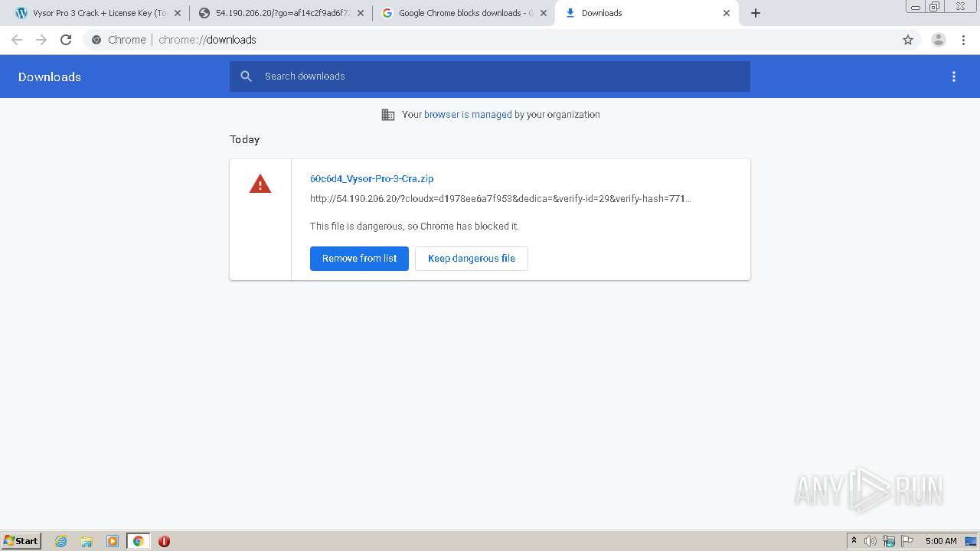Close the Vysor Pro 3 Crack tab
Screen dimensions: 980x551
point(178,13)
